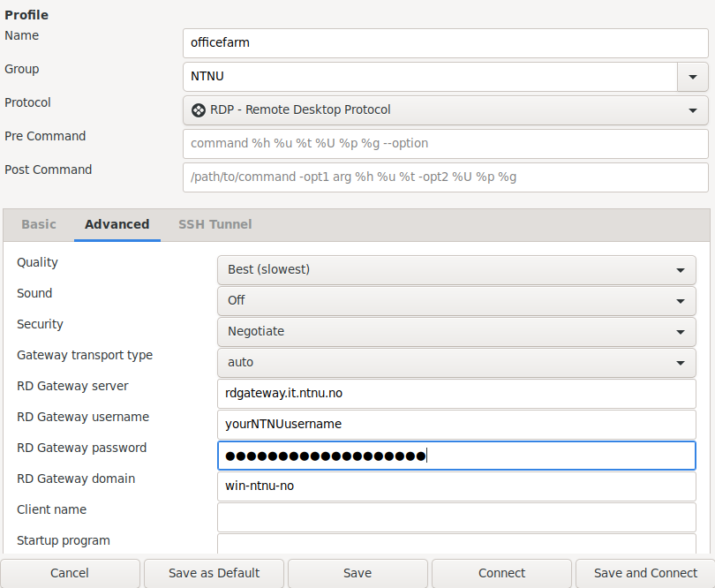
Task: Open the SSH Tunnel tab
Action: (214, 224)
